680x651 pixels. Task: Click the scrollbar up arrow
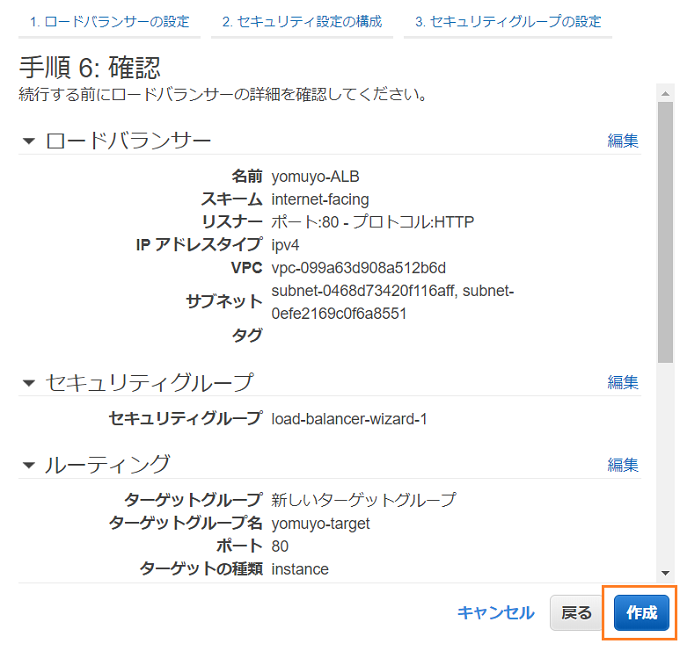point(665,93)
